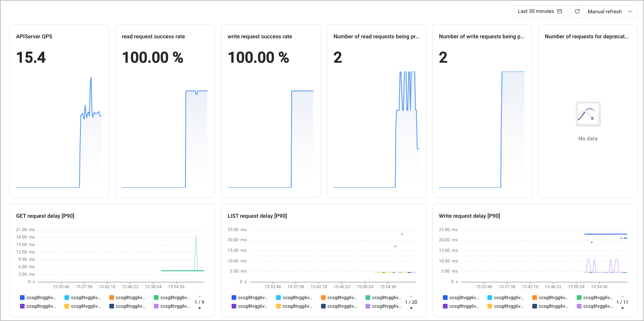Open the Last 30 minutes time range picker
644x321 pixels.
tap(540, 11)
